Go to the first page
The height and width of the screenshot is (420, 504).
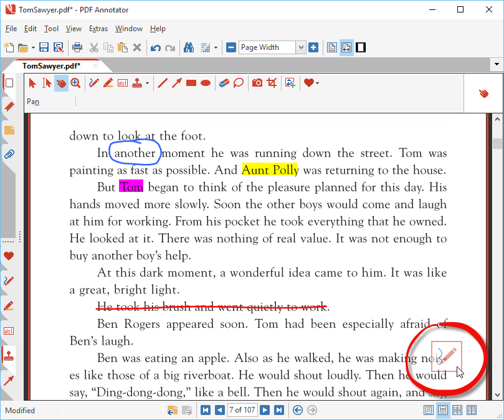[206, 410]
